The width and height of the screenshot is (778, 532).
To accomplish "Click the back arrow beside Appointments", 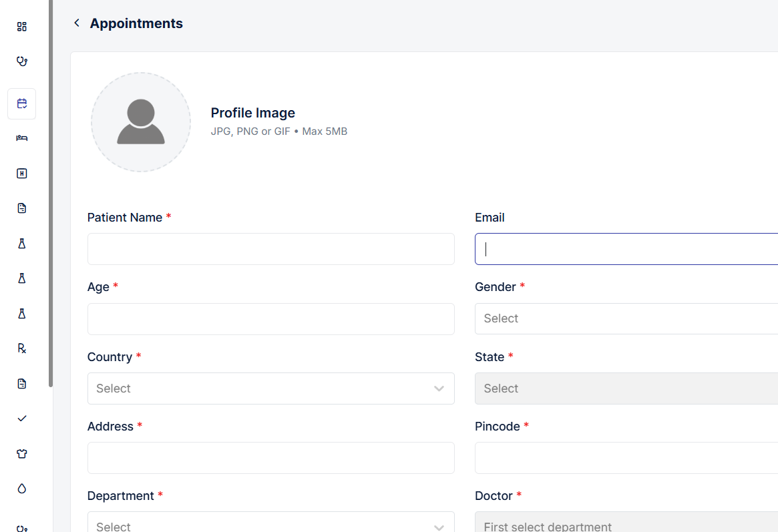I will [76, 22].
